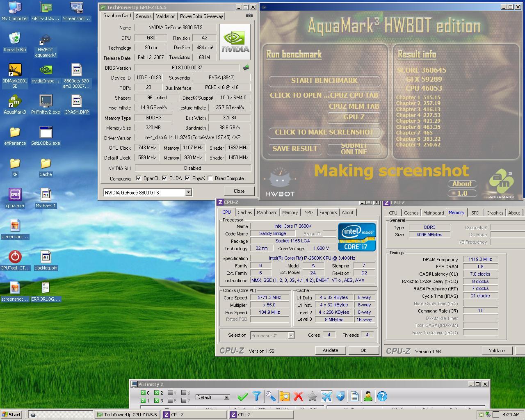Click OK button in CPU-Z

pos(363,350)
